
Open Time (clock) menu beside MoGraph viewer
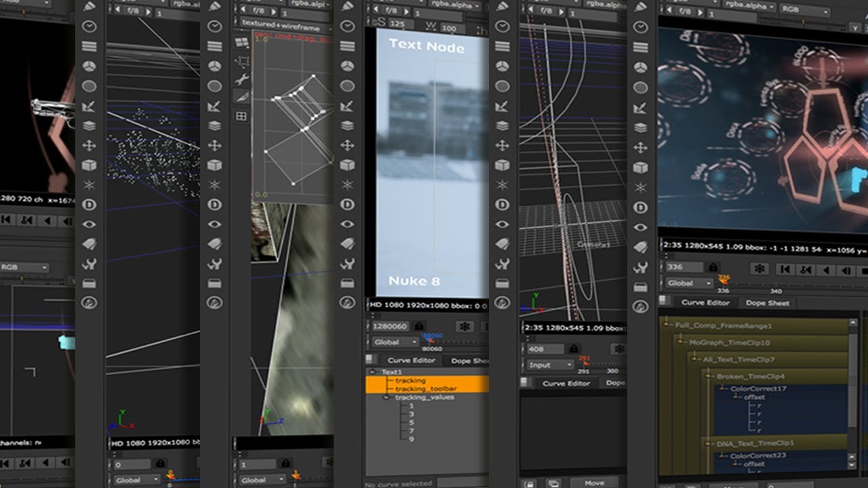click(x=640, y=27)
